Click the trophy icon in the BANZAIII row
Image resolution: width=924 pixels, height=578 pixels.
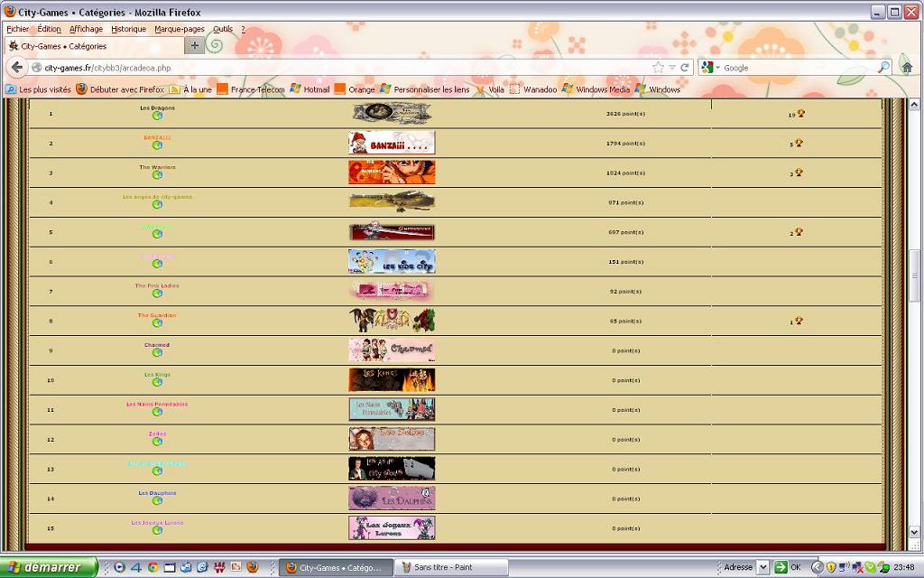tap(799, 143)
